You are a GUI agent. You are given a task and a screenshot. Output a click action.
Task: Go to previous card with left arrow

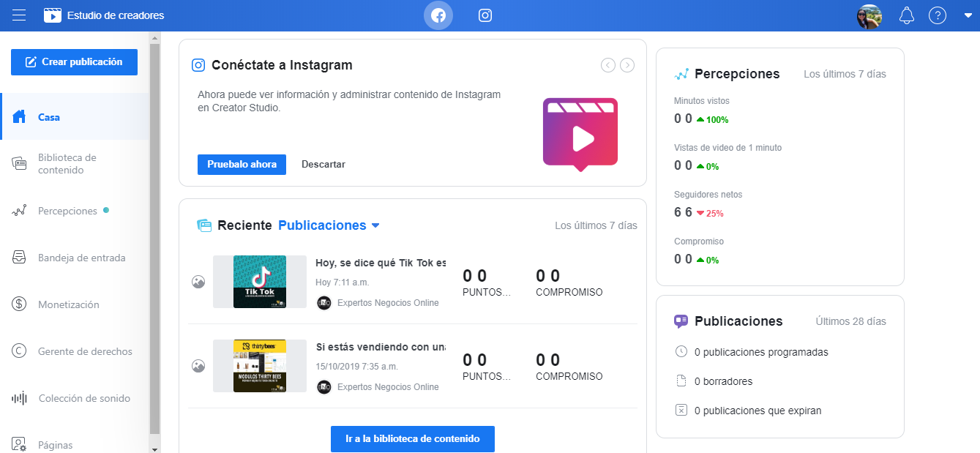(608, 65)
